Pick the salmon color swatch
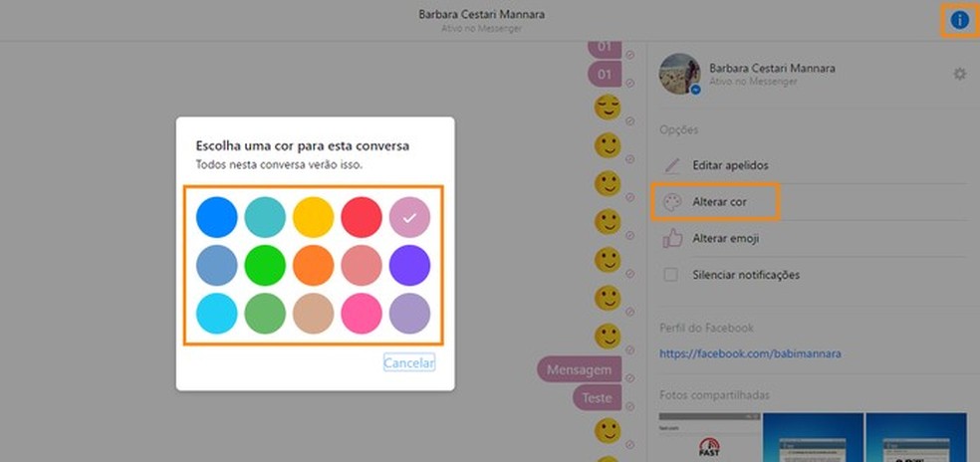Viewport: 980px width, 462px height. pos(362,265)
